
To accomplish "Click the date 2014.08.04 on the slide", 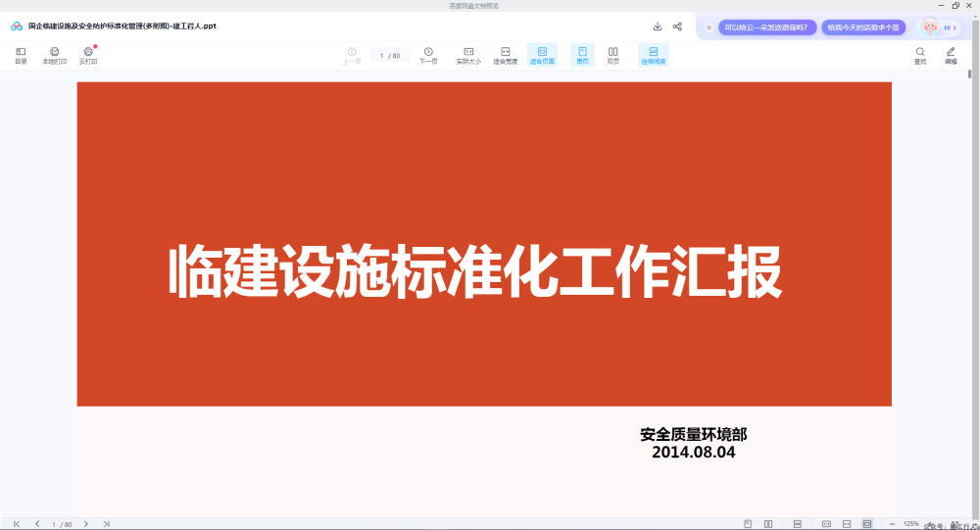I will click(694, 452).
